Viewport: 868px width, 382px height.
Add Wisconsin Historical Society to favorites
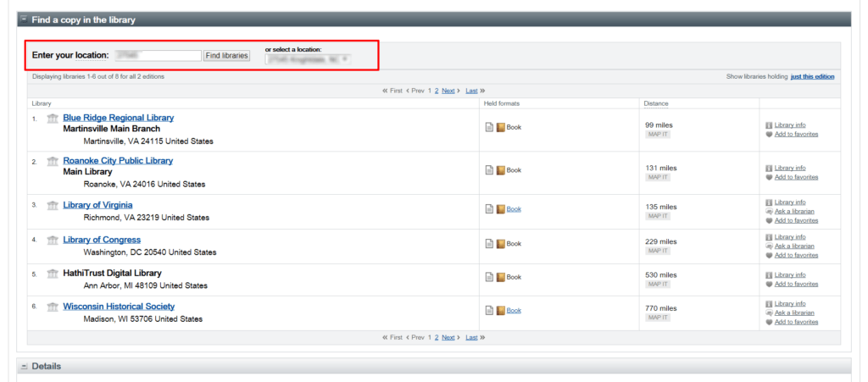(796, 323)
